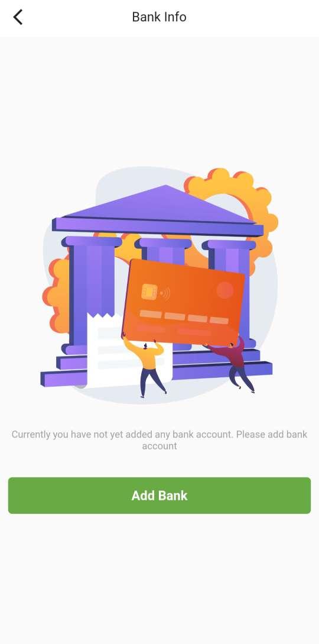Screen dimensions: 319x644
Task: Tap the middle pillar top above the card
Action: click(x=163, y=248)
